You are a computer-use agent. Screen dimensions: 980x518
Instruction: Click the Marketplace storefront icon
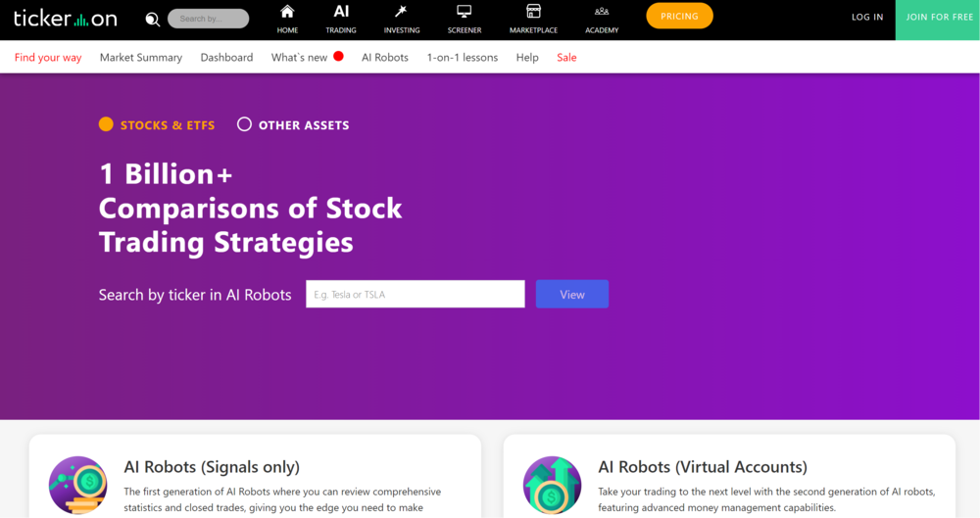coord(533,13)
